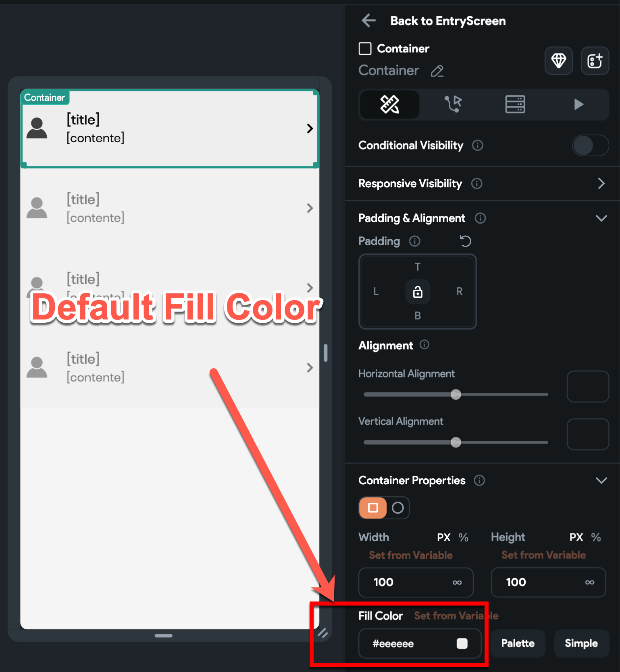Reset padding with the undo icon

pyautogui.click(x=466, y=241)
